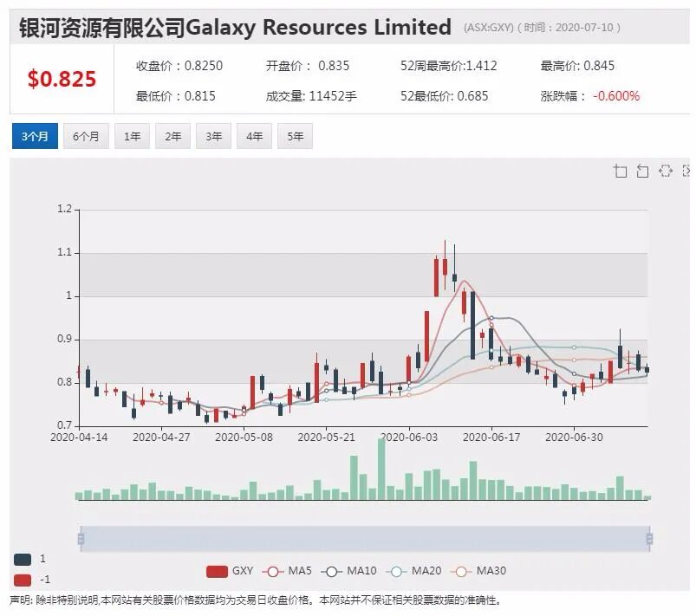696x616 pixels.
Task: Click the 成交量: 11452手 value
Action: pyautogui.click(x=311, y=96)
